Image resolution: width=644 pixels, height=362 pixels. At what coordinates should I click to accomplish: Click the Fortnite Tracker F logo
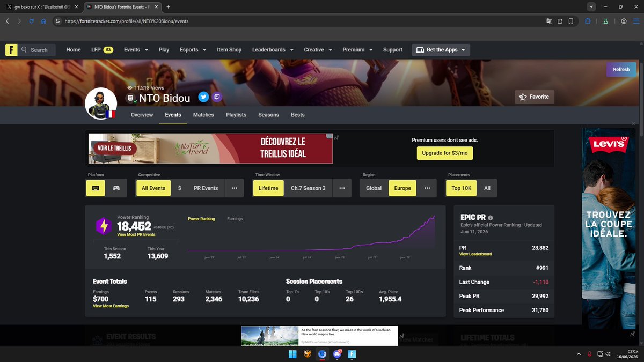point(11,50)
